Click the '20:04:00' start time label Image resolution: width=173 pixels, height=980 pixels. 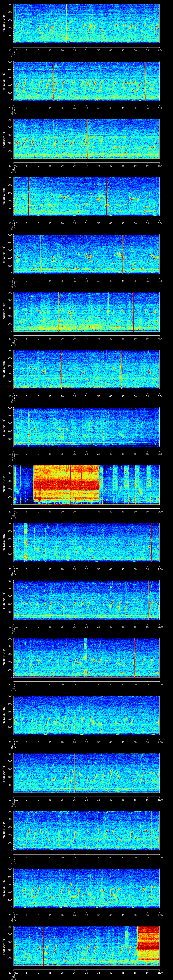click(x=13, y=223)
